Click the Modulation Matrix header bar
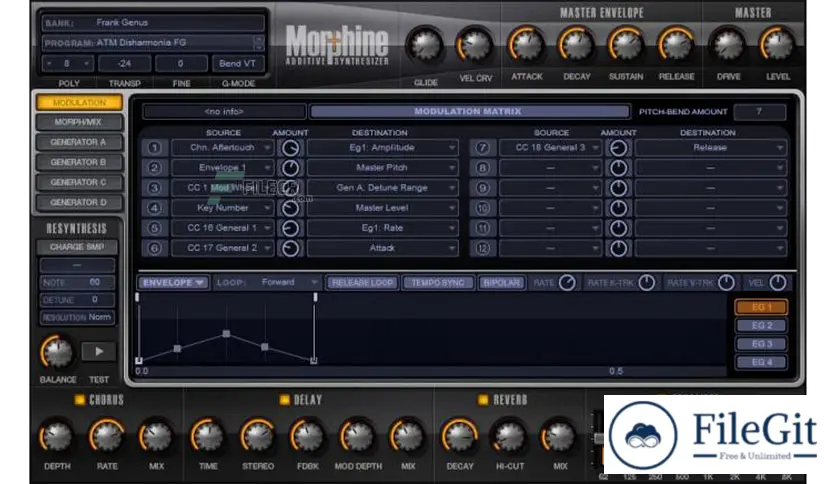Image resolution: width=836 pixels, height=484 pixels. point(469,111)
